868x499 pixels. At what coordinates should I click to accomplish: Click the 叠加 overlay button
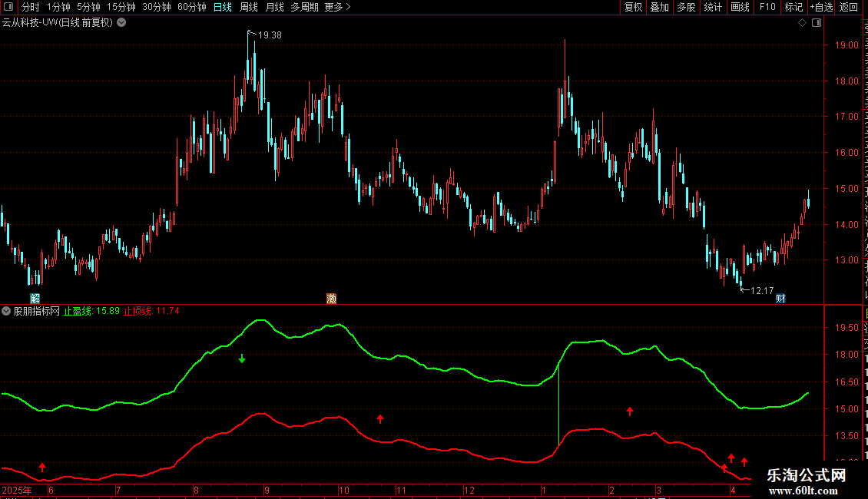[x=660, y=7]
